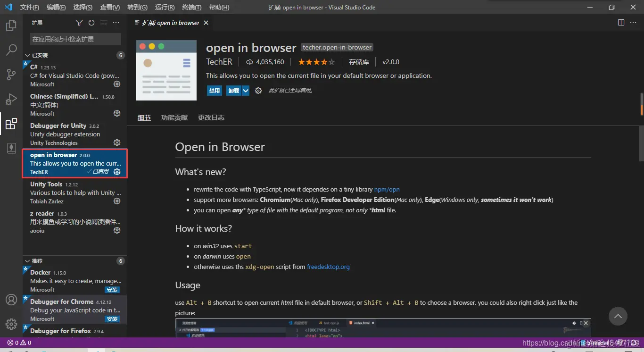644x352 pixels.
Task: Click the errors and warnings status indicator
Action: click(x=19, y=343)
